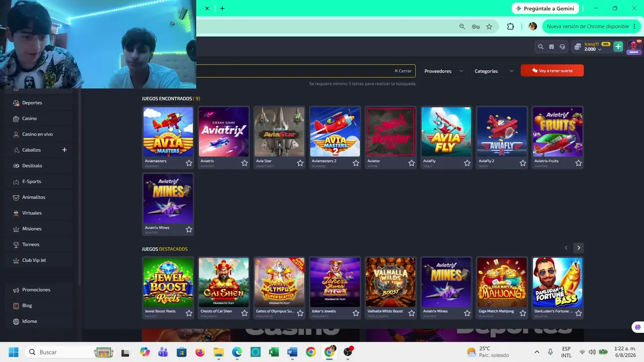The image size is (644, 362).
Task: Open the Bronze profile avatar
Action: tap(634, 47)
